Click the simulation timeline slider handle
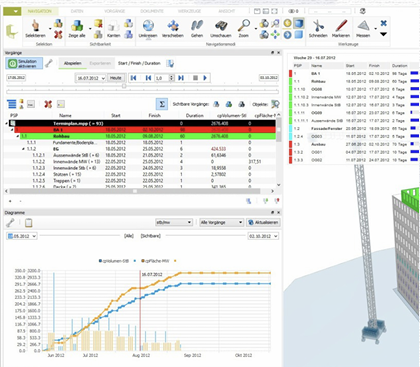The image size is (420, 367). pos(124,86)
